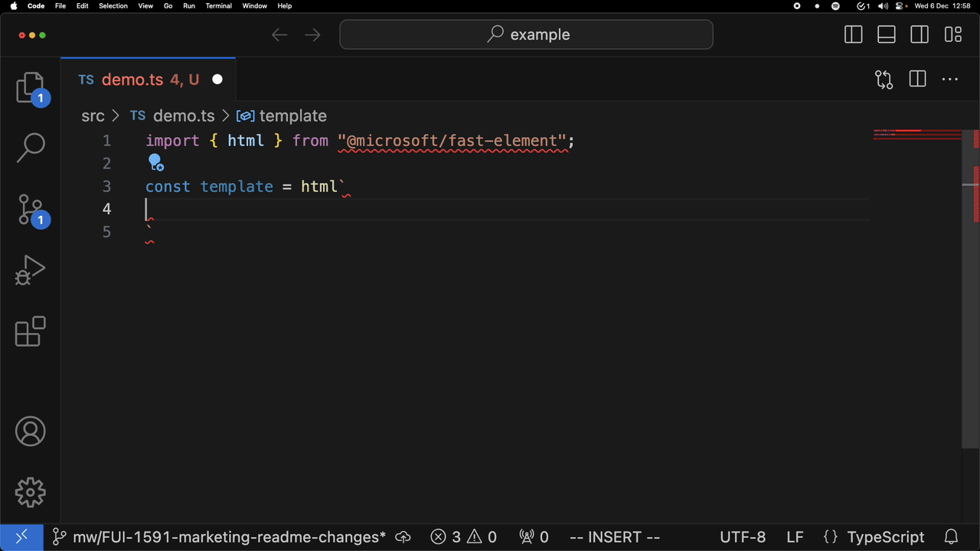Open the Edit menu
The width and height of the screenshot is (980, 551).
coord(82,5)
